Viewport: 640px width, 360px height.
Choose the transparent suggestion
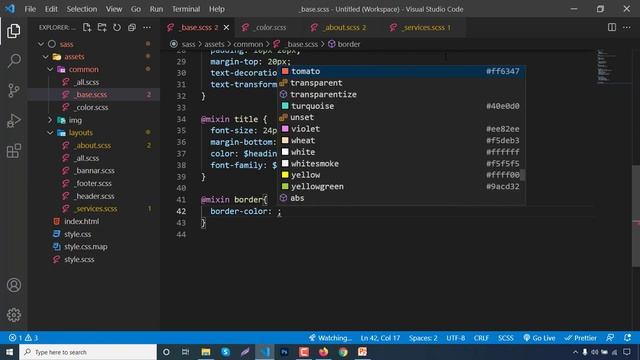coord(402,82)
